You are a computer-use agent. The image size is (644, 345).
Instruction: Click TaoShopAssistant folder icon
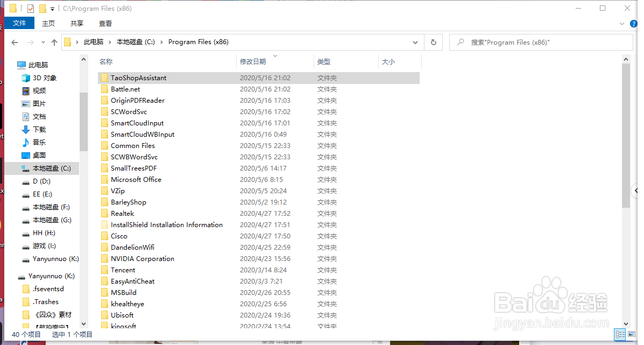(x=104, y=78)
